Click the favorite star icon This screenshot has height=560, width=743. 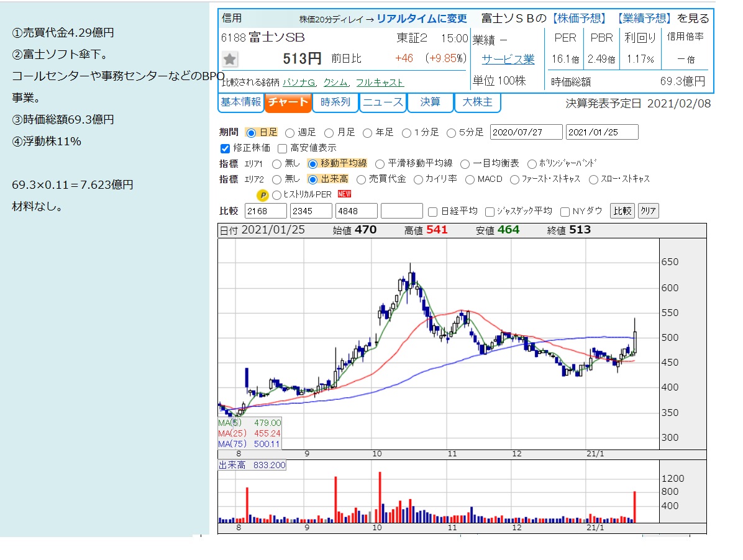pyautogui.click(x=230, y=59)
